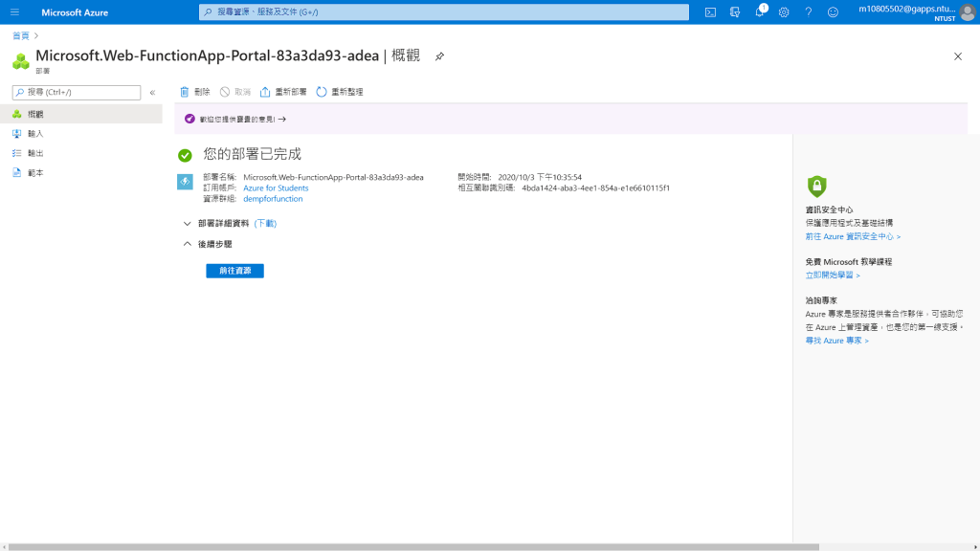Open portal settings gear
This screenshot has height=551, width=980.
click(784, 11)
